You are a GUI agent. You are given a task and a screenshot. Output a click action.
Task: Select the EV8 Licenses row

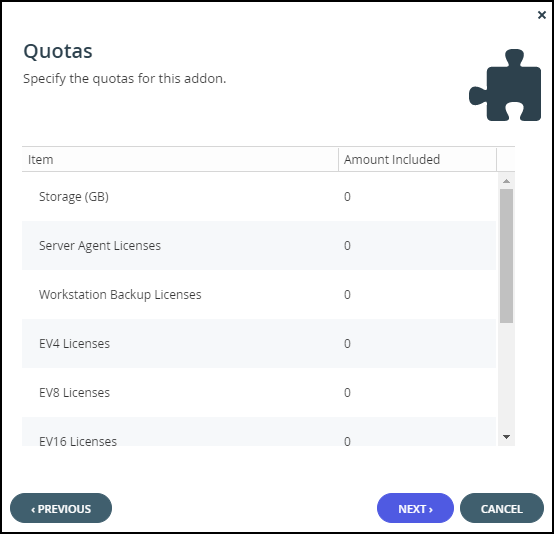(259, 393)
